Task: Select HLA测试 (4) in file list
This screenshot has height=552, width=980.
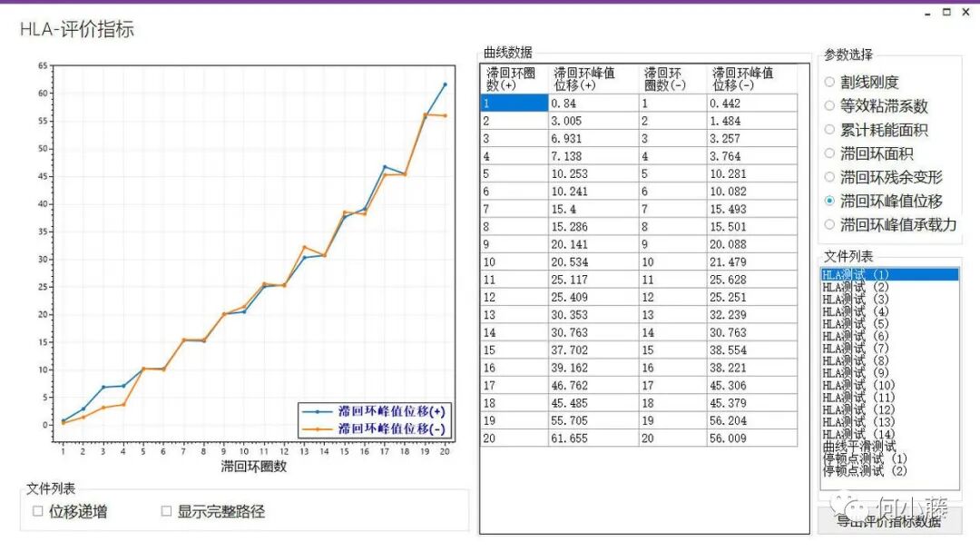Action: click(x=889, y=311)
